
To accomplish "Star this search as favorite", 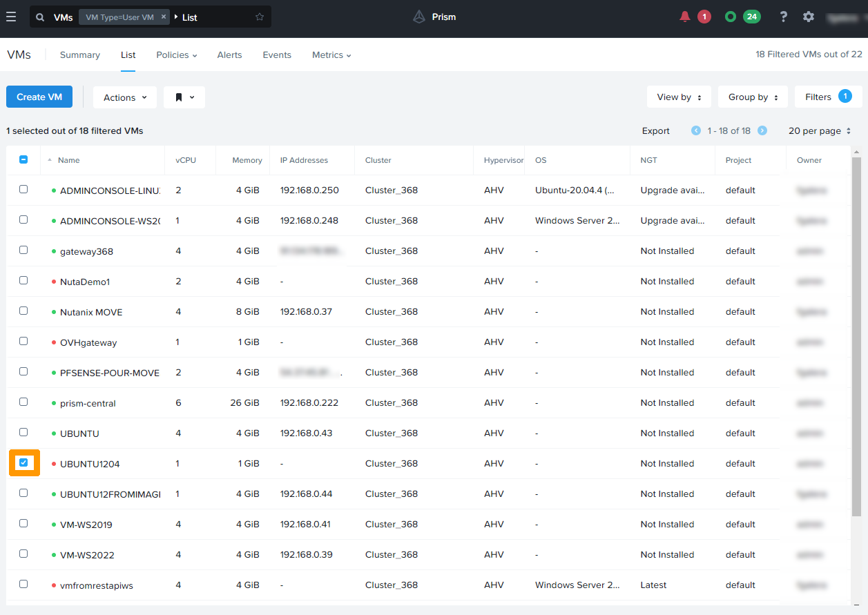I will [x=260, y=17].
